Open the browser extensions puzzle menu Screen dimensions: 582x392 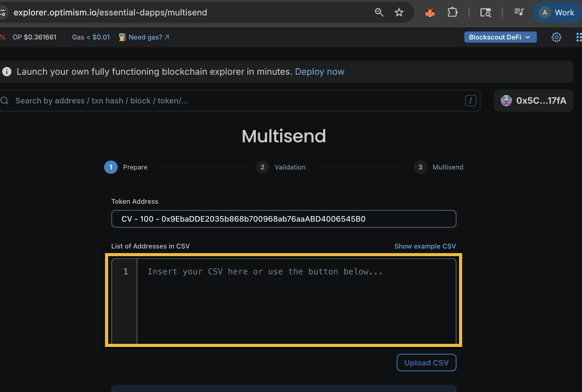coord(452,12)
